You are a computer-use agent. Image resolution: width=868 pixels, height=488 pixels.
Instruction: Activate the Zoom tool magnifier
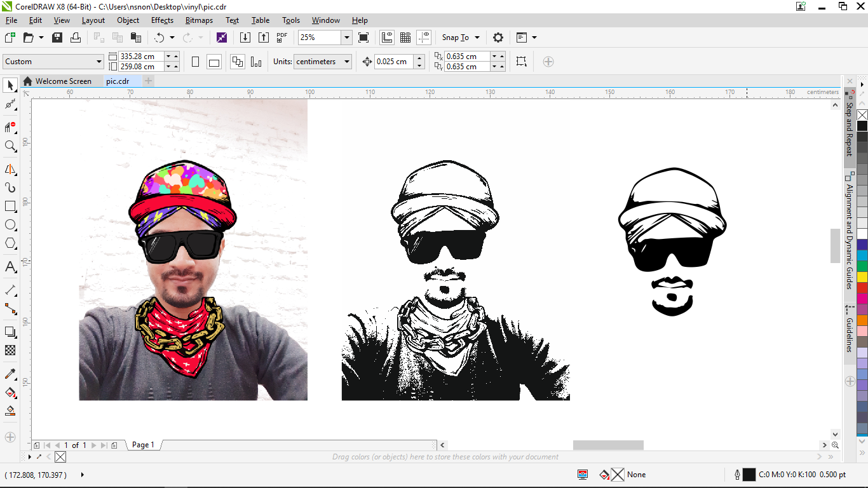pos(10,146)
